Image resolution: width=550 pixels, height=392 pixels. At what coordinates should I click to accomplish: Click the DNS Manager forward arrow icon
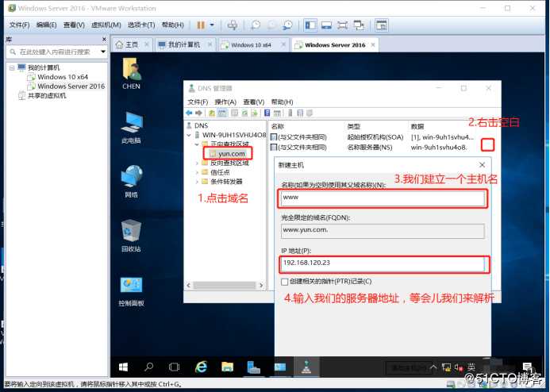click(198, 113)
